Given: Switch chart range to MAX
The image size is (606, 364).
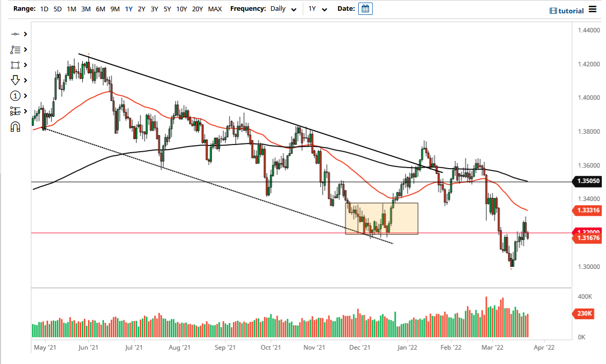Looking at the screenshot, I should click(215, 9).
